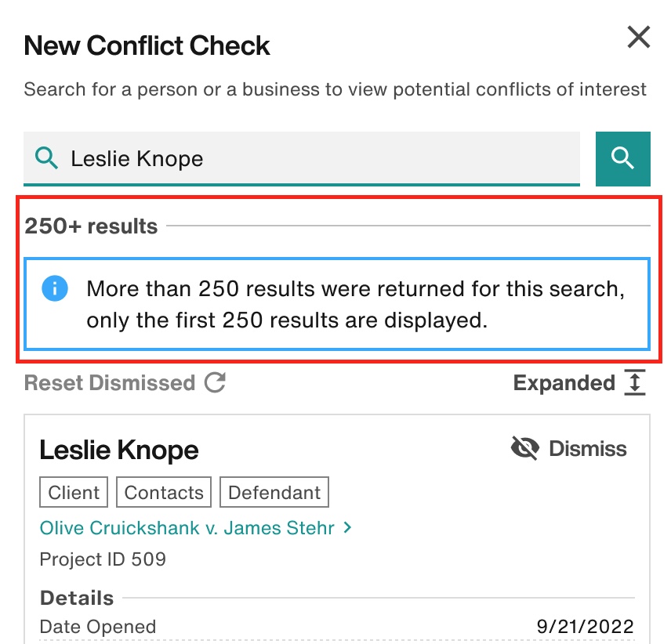Click the Date Opened 9/21/2022 value

click(585, 627)
